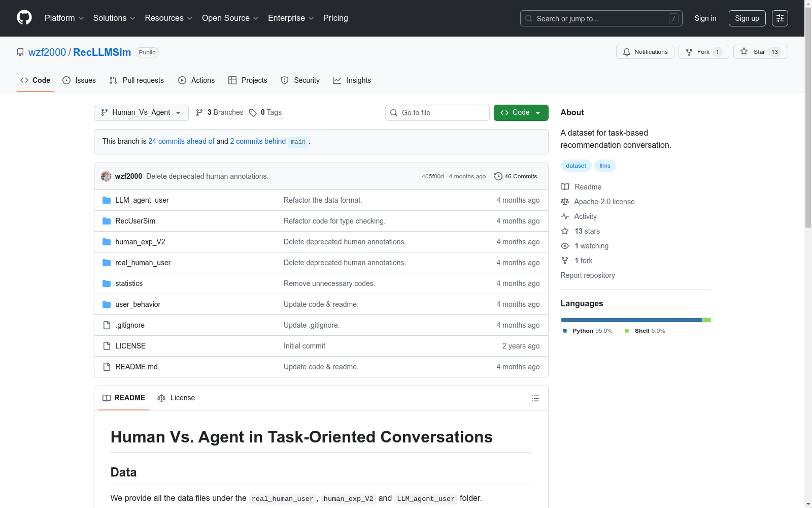Click Report repository link
812x508 pixels.
pyautogui.click(x=588, y=275)
